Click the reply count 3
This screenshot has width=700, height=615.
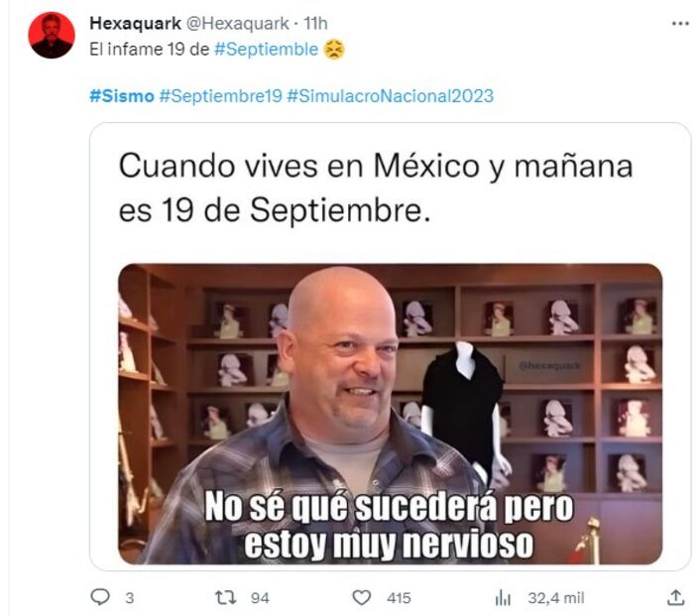130,598
